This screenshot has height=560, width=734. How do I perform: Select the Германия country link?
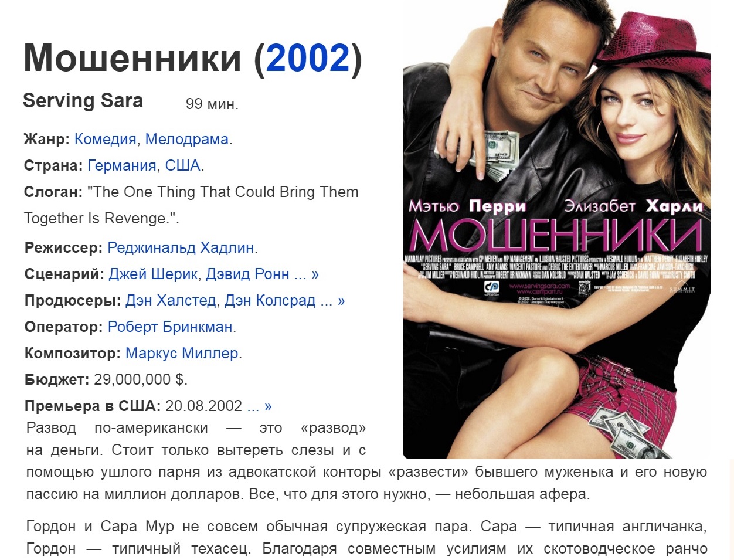pyautogui.click(x=122, y=166)
